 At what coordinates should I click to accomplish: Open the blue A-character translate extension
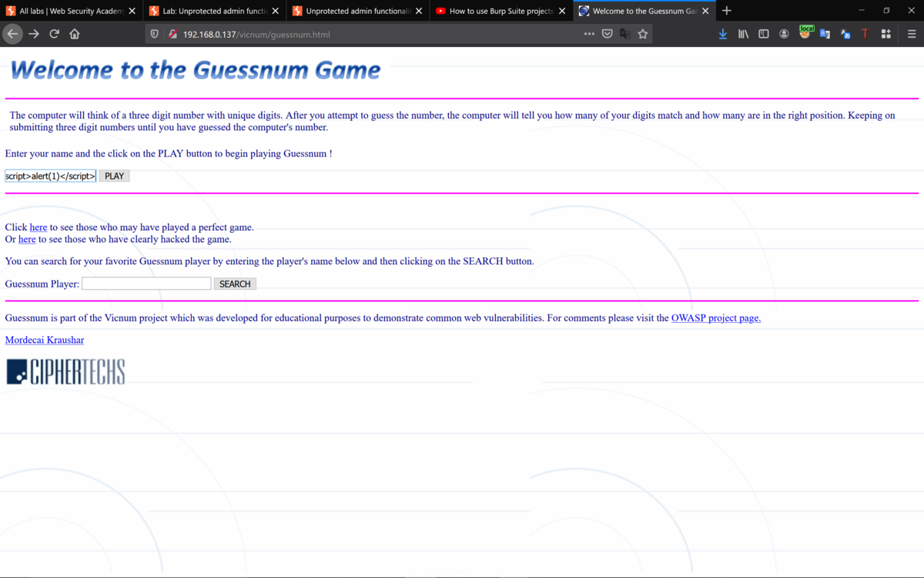pyautogui.click(x=845, y=34)
